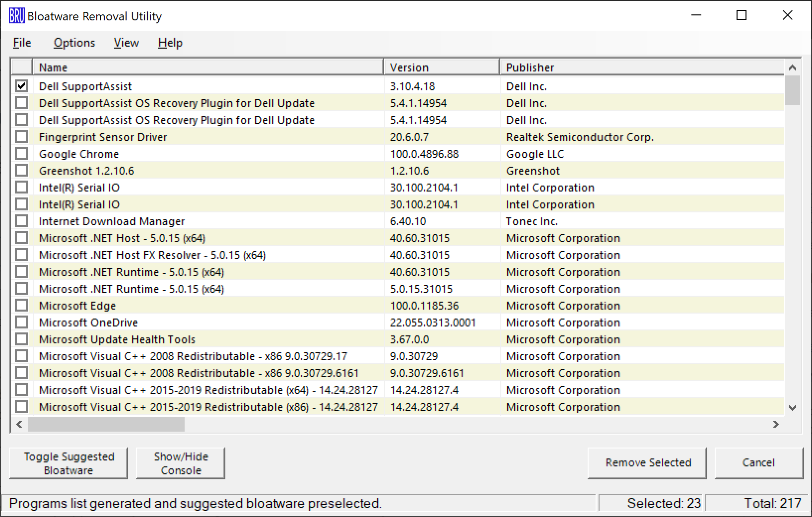
Task: Click version 5.0.15.31015 cell
Action: coord(421,289)
